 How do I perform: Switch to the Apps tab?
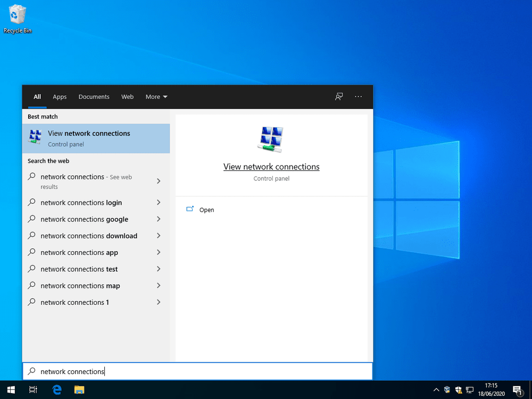point(60,97)
